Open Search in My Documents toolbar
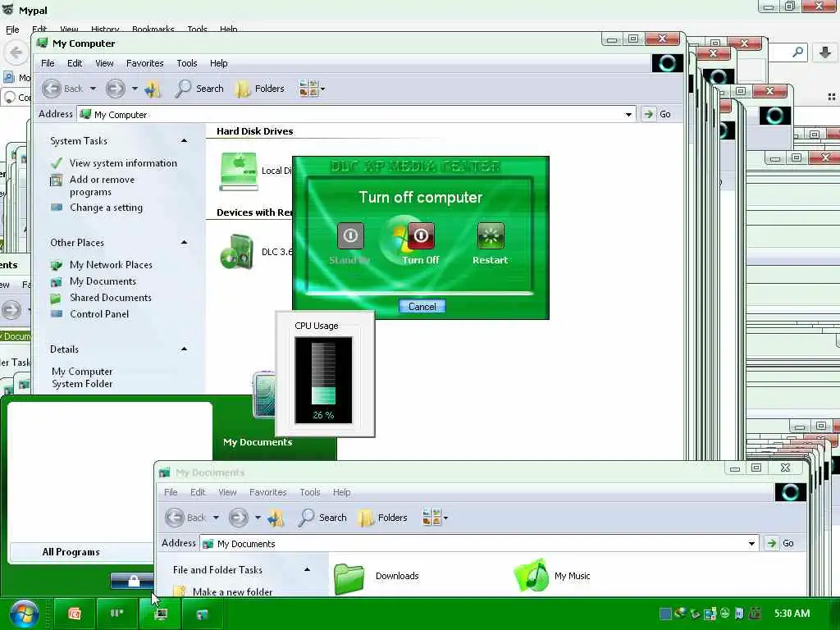The height and width of the screenshot is (630, 840). [x=322, y=518]
